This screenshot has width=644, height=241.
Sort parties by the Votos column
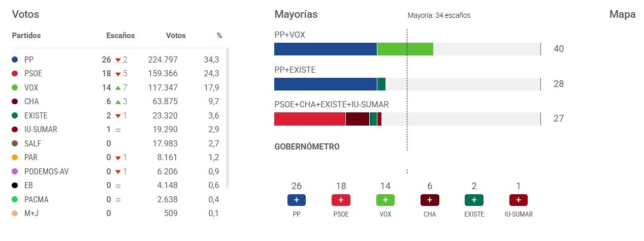(176, 36)
